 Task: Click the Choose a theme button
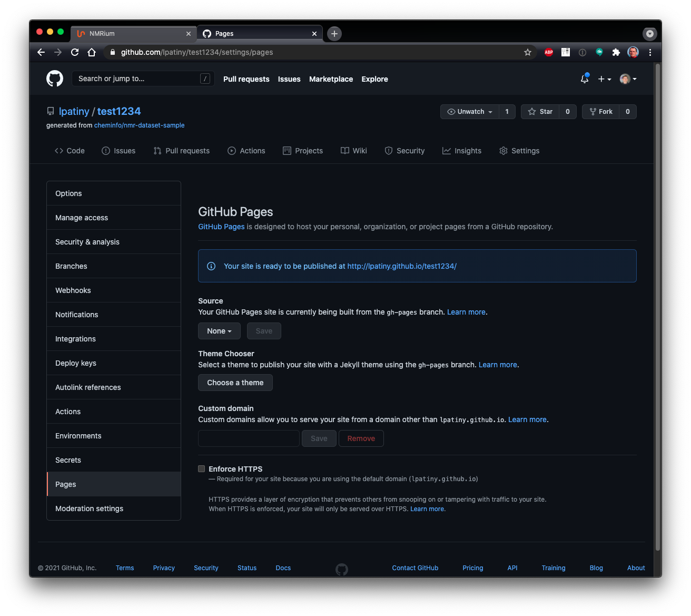tap(235, 383)
